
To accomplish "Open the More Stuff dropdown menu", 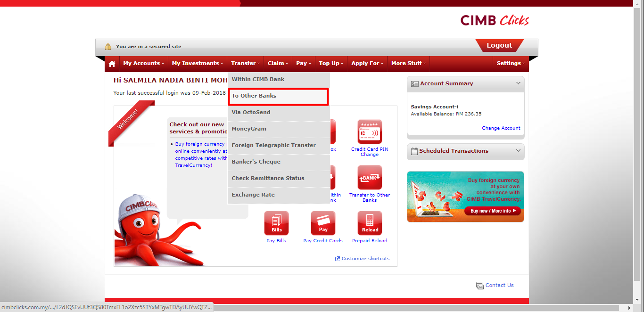I will point(408,63).
